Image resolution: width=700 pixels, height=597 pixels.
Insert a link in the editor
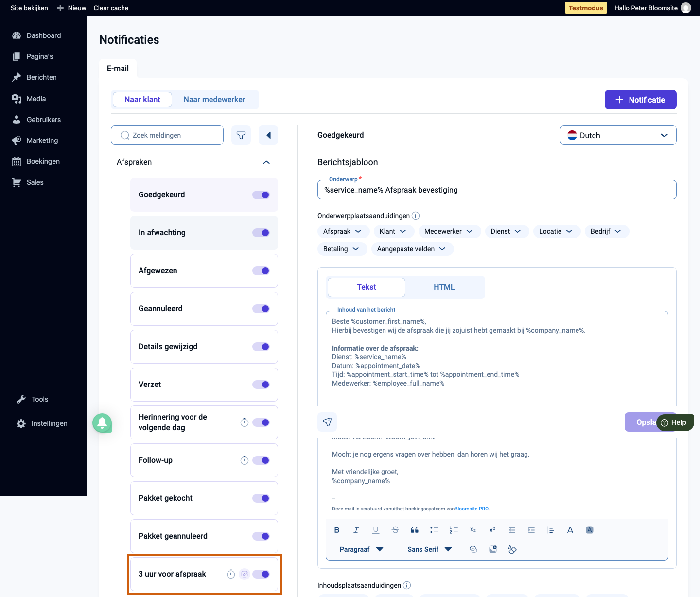coord(473,549)
